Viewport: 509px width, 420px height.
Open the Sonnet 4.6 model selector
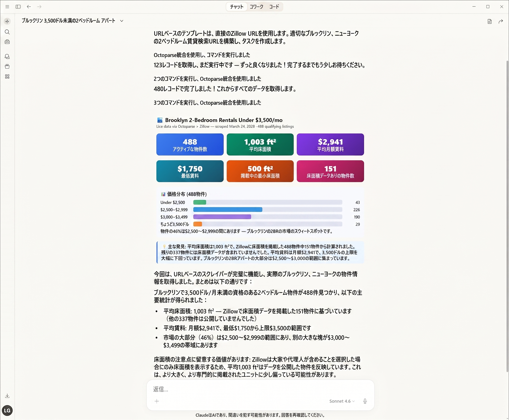click(x=342, y=401)
